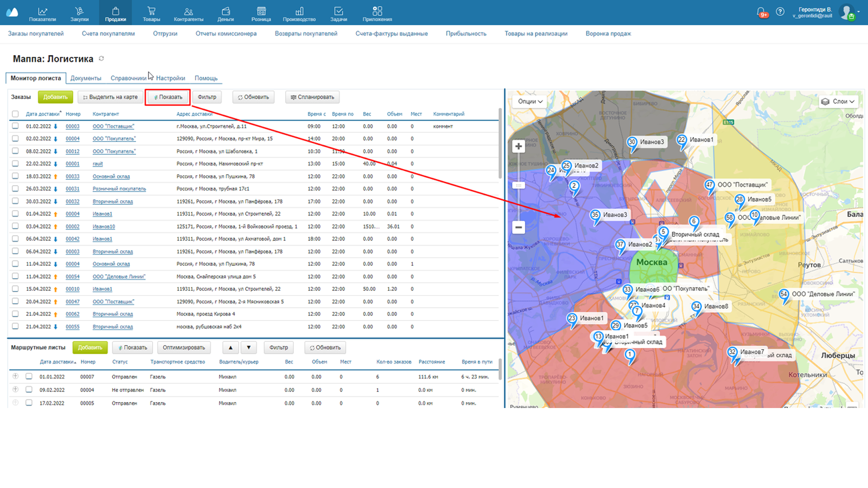Switch to the Справочники tab

click(129, 78)
